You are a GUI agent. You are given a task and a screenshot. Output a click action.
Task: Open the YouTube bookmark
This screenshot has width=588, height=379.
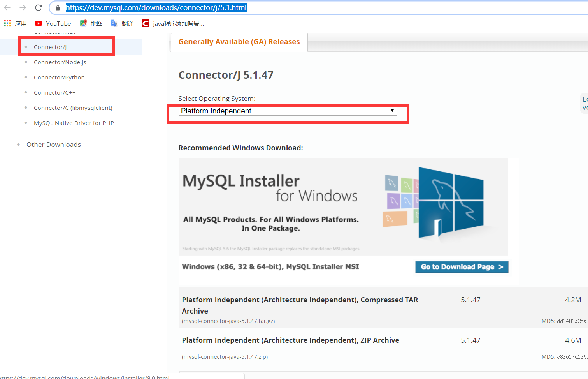coord(53,23)
